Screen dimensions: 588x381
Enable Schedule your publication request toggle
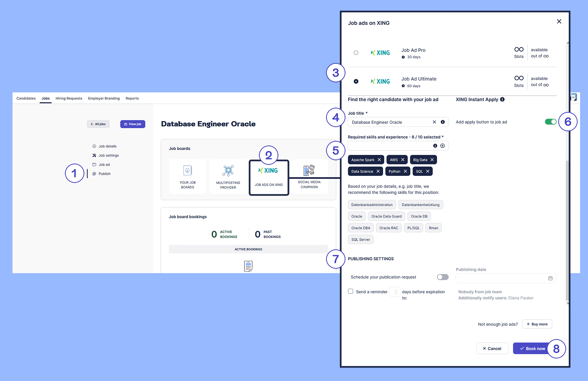point(442,277)
